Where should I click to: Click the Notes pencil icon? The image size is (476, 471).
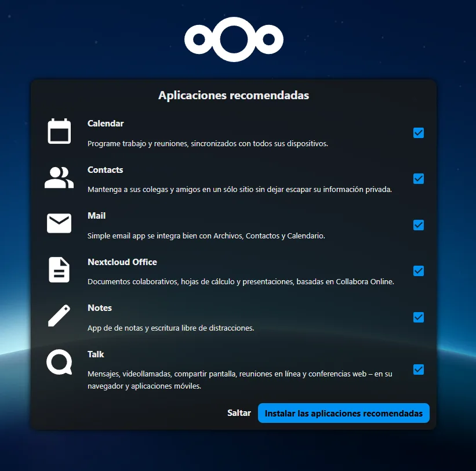pyautogui.click(x=59, y=316)
